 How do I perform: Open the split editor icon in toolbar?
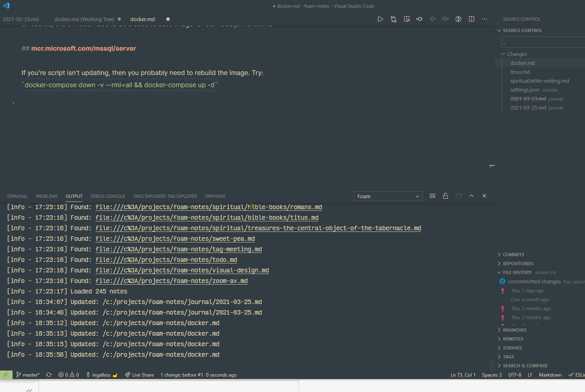coord(471,19)
